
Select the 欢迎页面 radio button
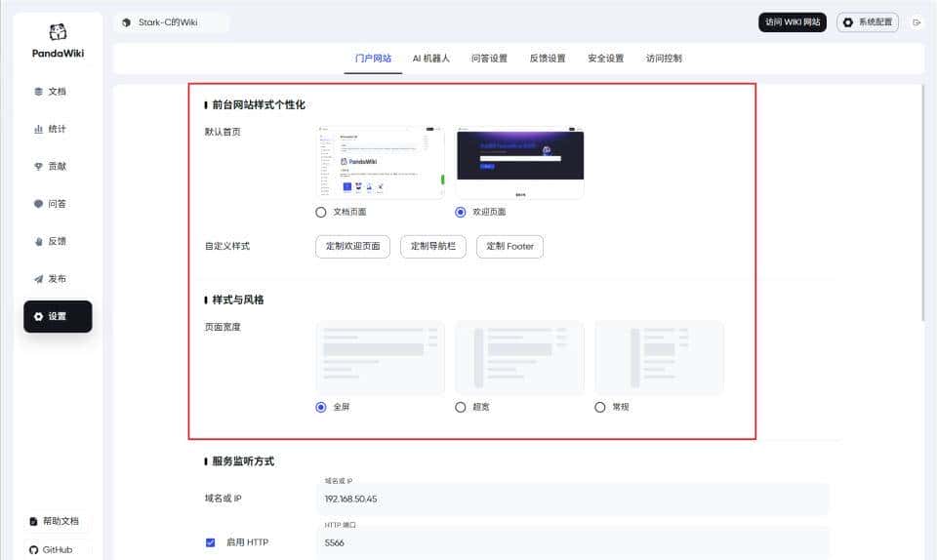point(460,212)
